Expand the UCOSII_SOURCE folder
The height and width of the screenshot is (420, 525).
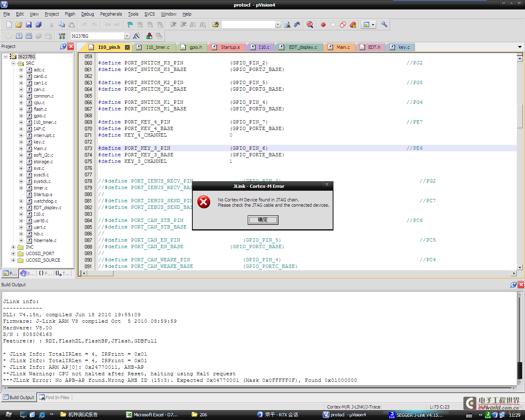13,260
